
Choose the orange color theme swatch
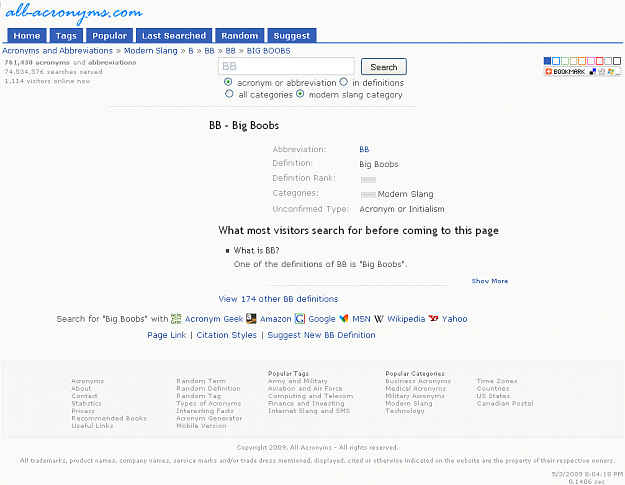pyautogui.click(x=582, y=61)
